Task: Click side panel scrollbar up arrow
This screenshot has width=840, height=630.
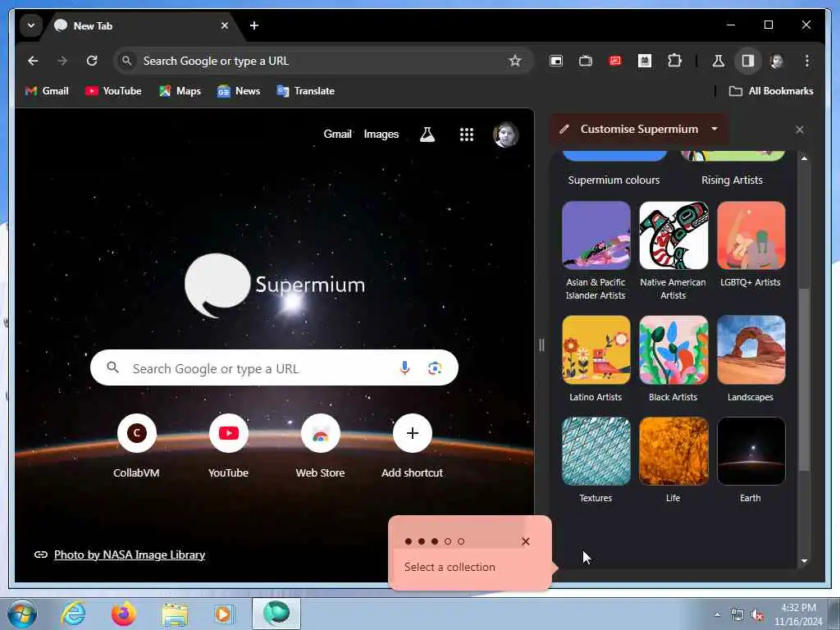Action: (804, 158)
